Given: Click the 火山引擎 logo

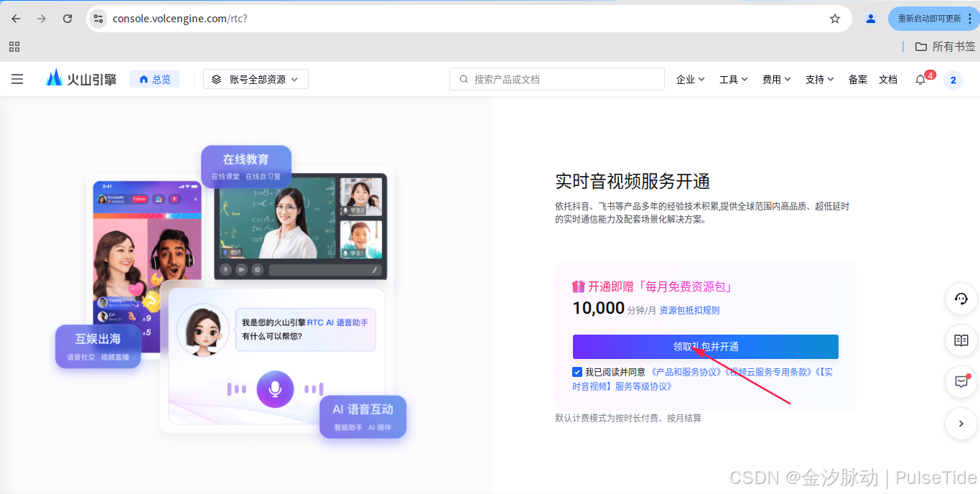Looking at the screenshot, I should [x=80, y=79].
